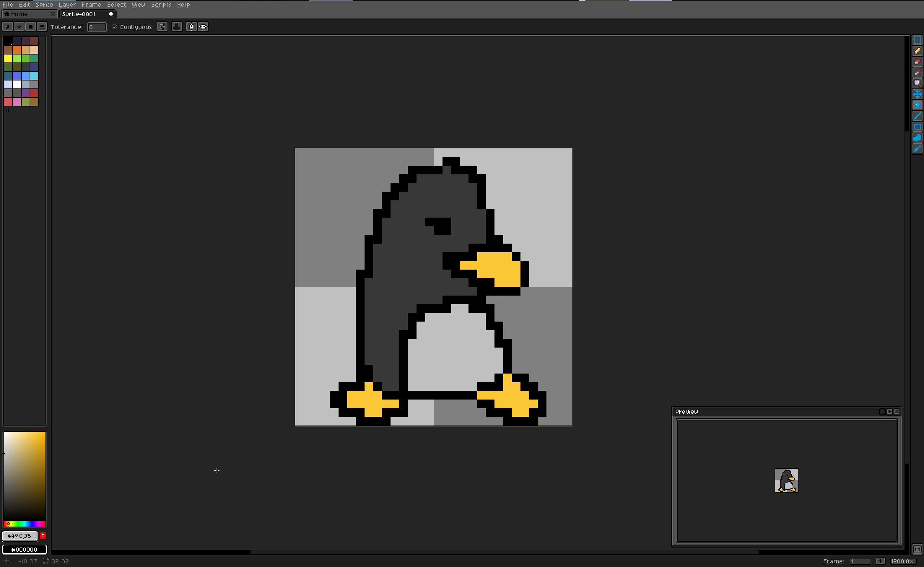Select the Move tool
The height and width of the screenshot is (567, 924).
tap(917, 94)
